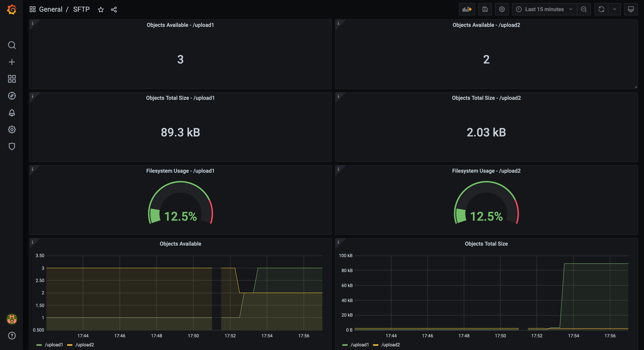
Task: Open the Create plus menu
Action: click(12, 62)
